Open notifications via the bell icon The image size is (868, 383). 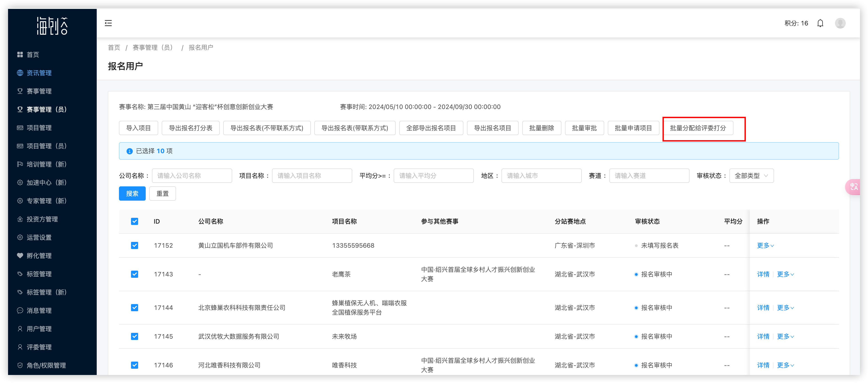pos(820,23)
